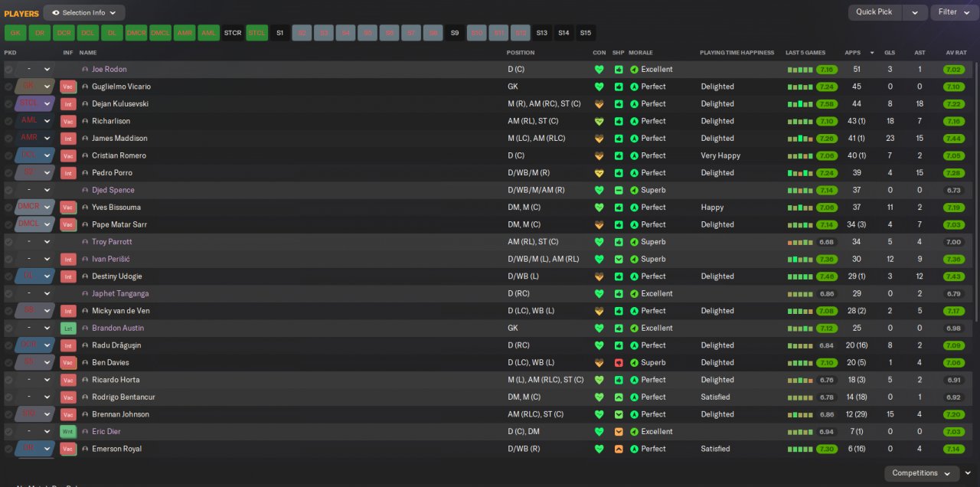980x487 pixels.
Task: Select the S1 substitute slot tab
Action: coord(280,33)
